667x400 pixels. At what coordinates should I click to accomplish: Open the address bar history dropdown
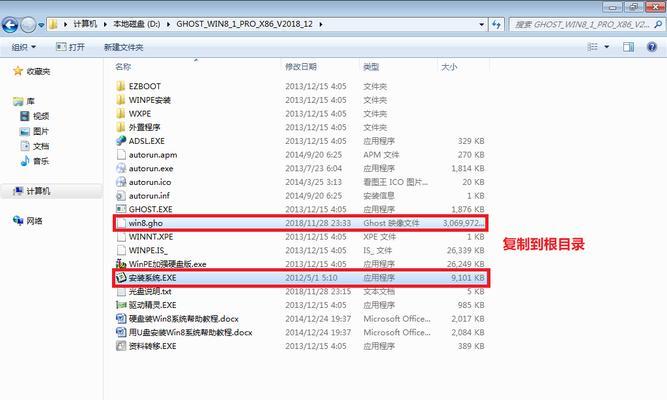point(482,25)
